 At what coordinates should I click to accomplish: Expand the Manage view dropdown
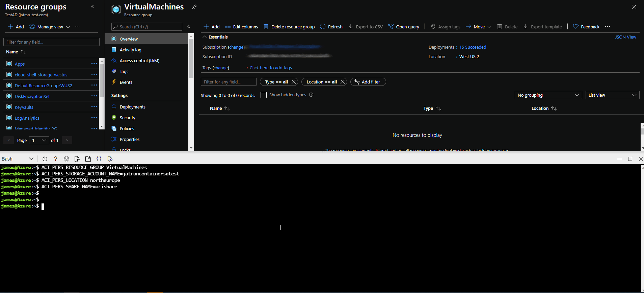click(50, 27)
